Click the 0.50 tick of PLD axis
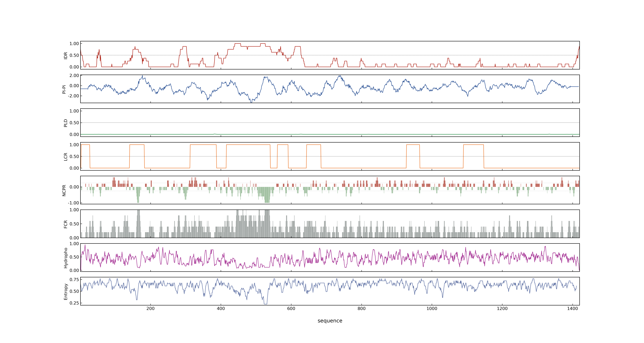The width and height of the screenshot is (644, 343). coord(74,123)
